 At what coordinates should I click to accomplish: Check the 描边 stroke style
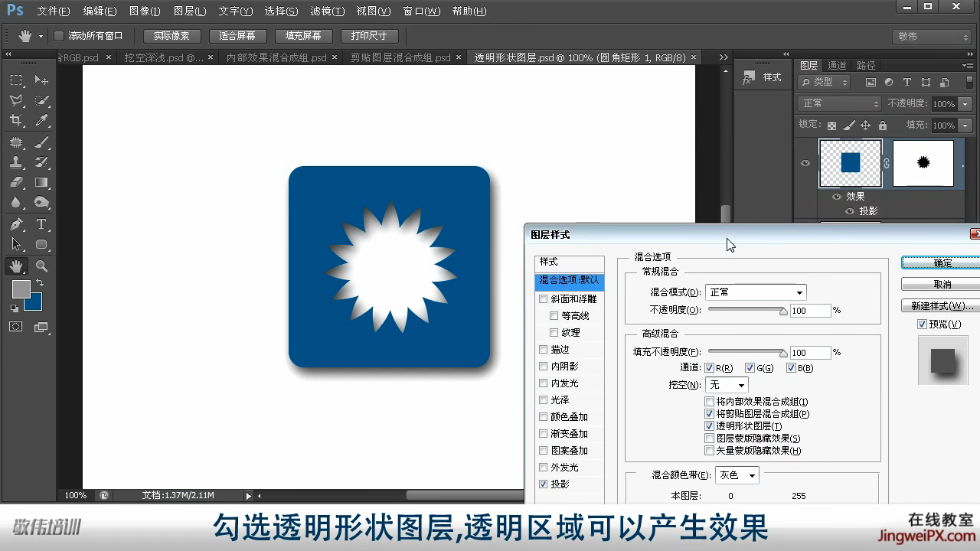coord(544,350)
